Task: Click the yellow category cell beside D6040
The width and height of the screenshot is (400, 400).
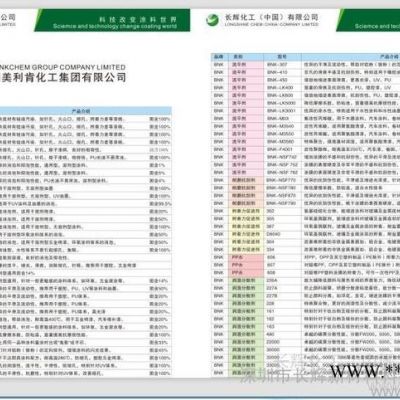Action: point(246,234)
